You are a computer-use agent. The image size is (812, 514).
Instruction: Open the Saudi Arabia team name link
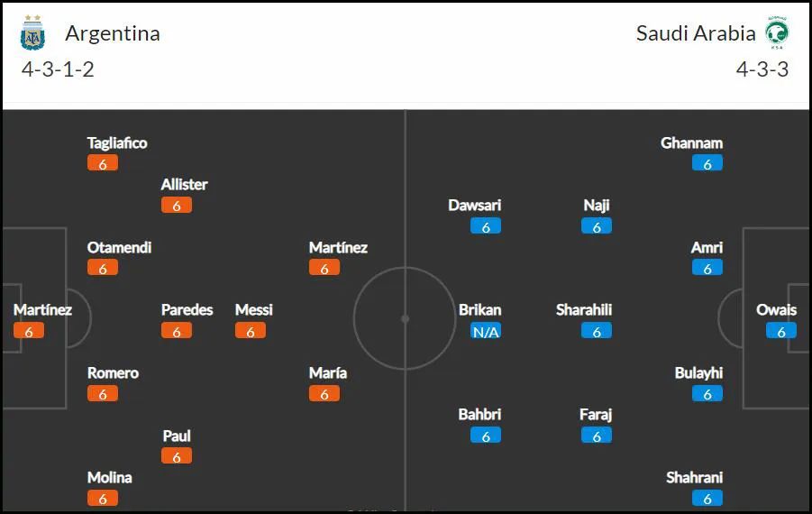tap(696, 33)
